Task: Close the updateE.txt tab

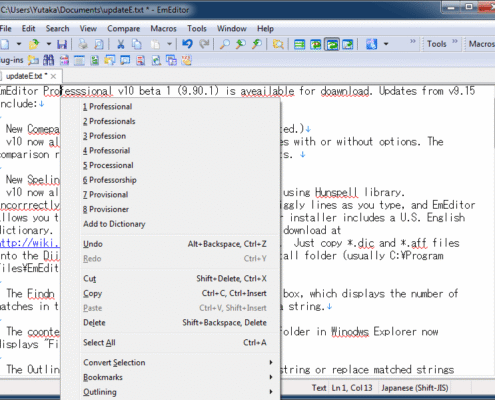Action: (53, 76)
